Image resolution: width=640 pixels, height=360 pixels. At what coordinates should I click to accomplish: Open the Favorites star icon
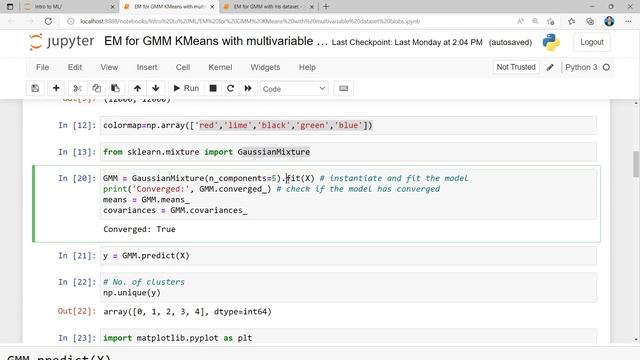571,21
